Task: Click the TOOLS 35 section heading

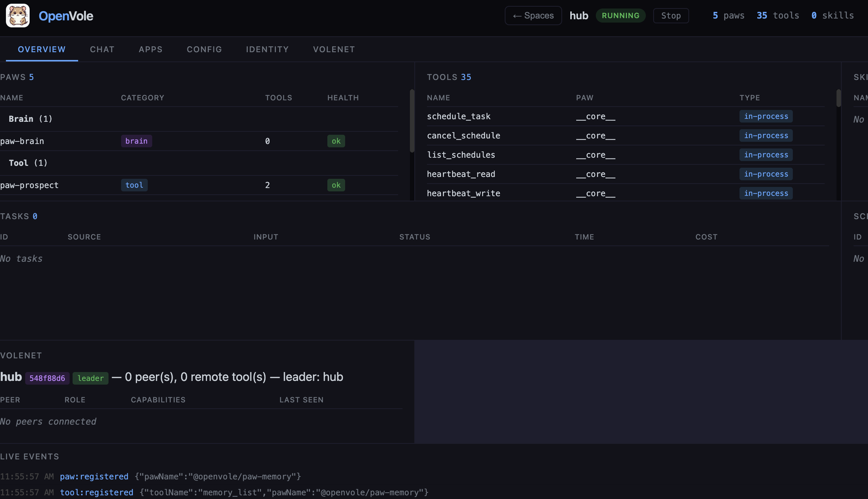Action: 449,77
